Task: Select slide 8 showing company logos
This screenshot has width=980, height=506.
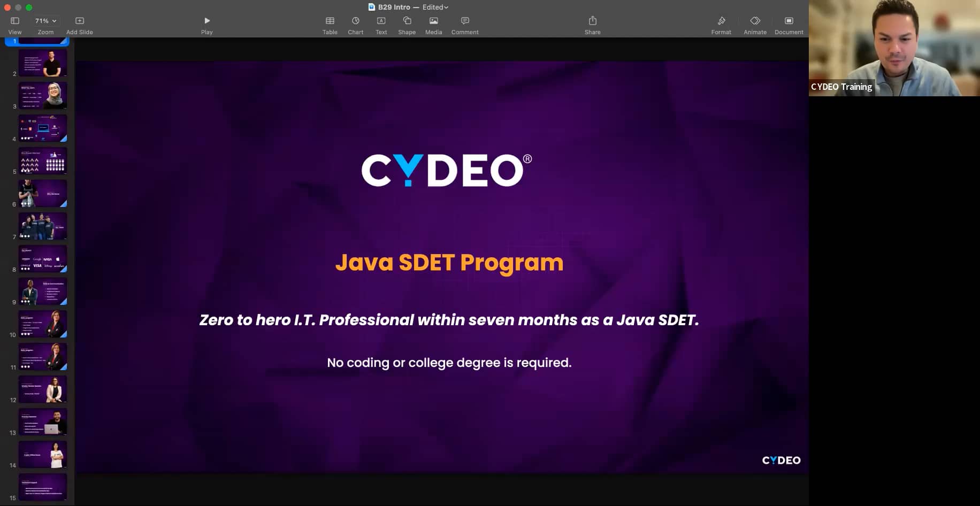Action: [x=43, y=258]
